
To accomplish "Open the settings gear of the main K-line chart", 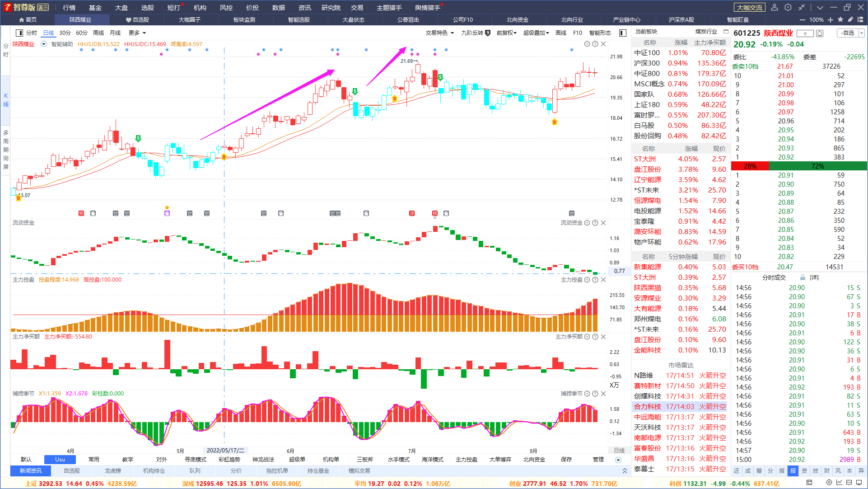I will (x=587, y=44).
